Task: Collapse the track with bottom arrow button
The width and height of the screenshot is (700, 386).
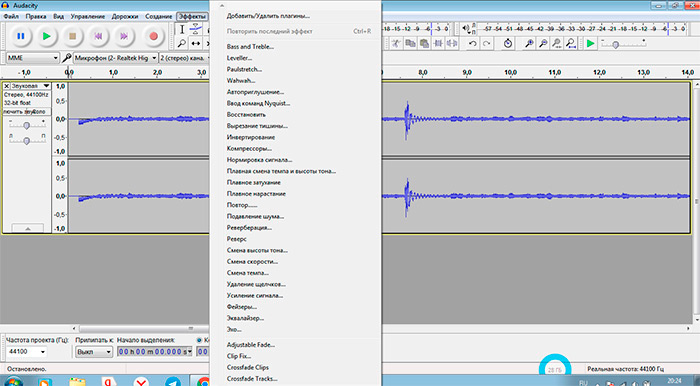Action: pyautogui.click(x=28, y=228)
